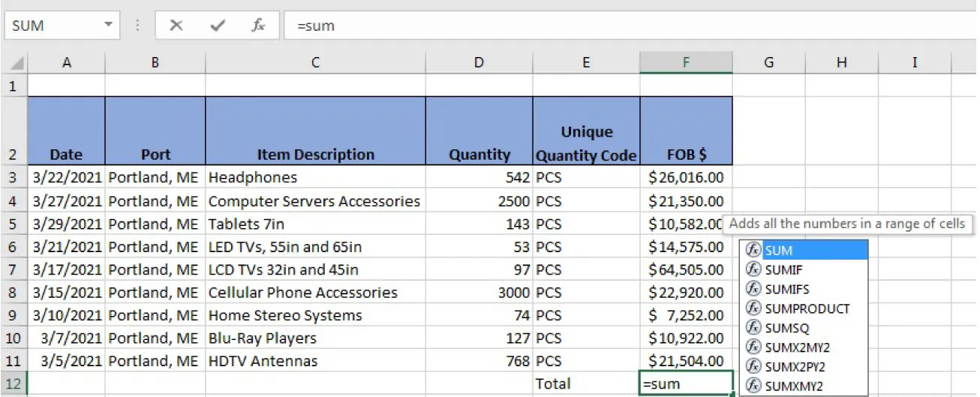Open the Insert Function fx icon

pos(258,26)
